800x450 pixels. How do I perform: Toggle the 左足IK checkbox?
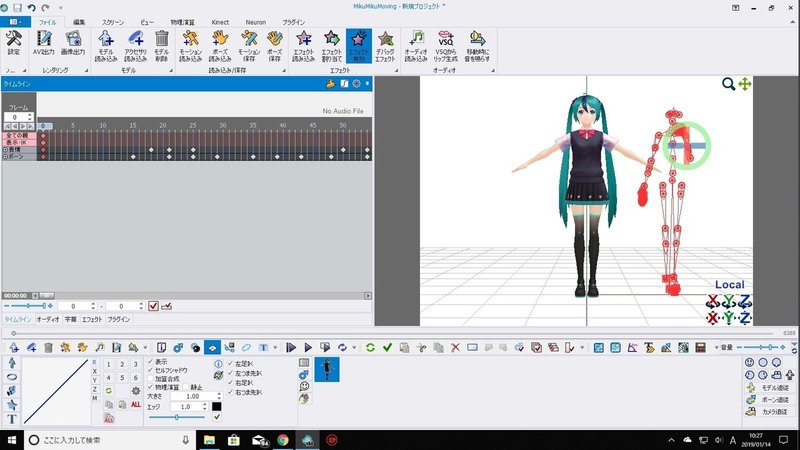coord(230,363)
